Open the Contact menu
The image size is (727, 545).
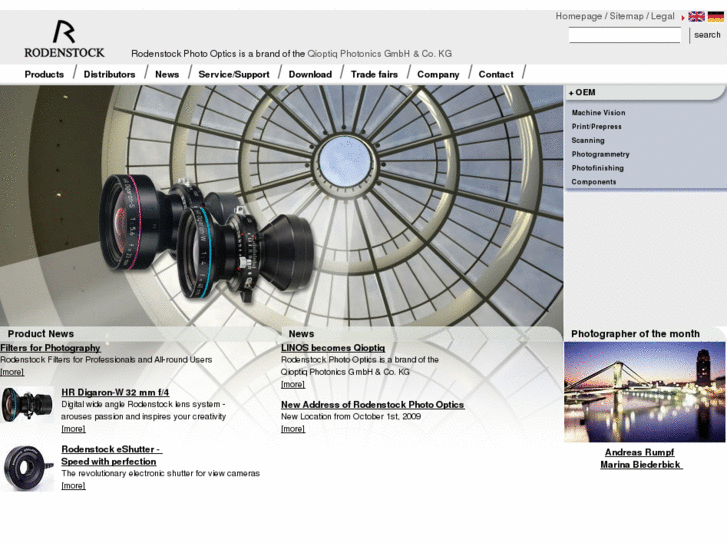click(496, 74)
